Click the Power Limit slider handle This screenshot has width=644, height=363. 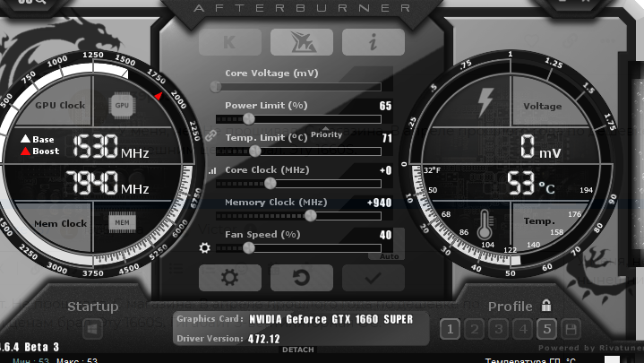click(248, 119)
